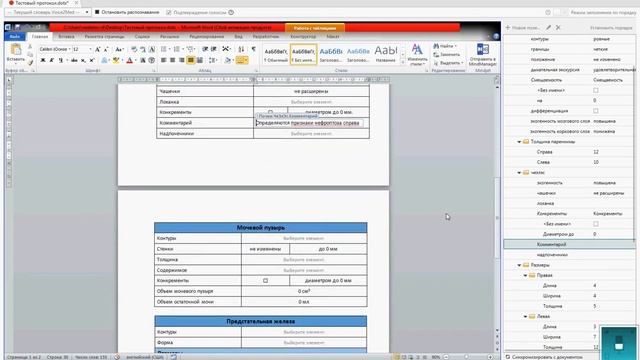This screenshot has width=640, height=360.
Task: Click Синхронизировать с документом at bottom of panel
Action: tap(544, 357)
